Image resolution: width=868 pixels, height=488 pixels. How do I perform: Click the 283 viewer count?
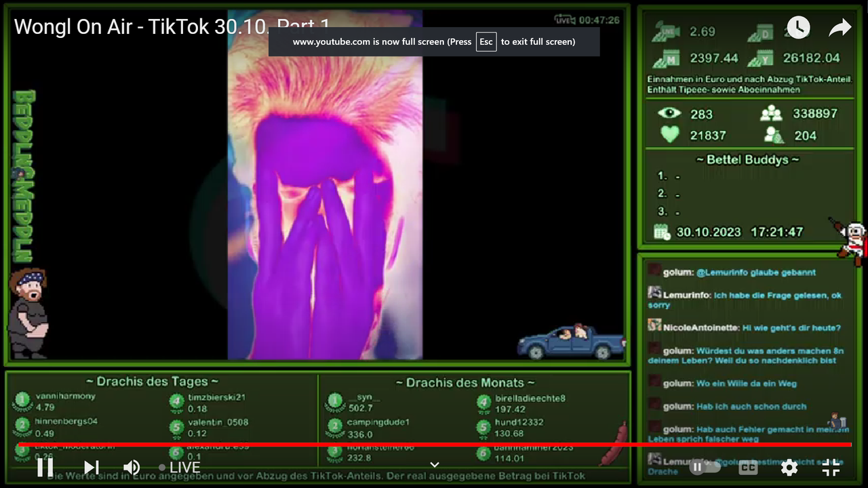coord(701,114)
